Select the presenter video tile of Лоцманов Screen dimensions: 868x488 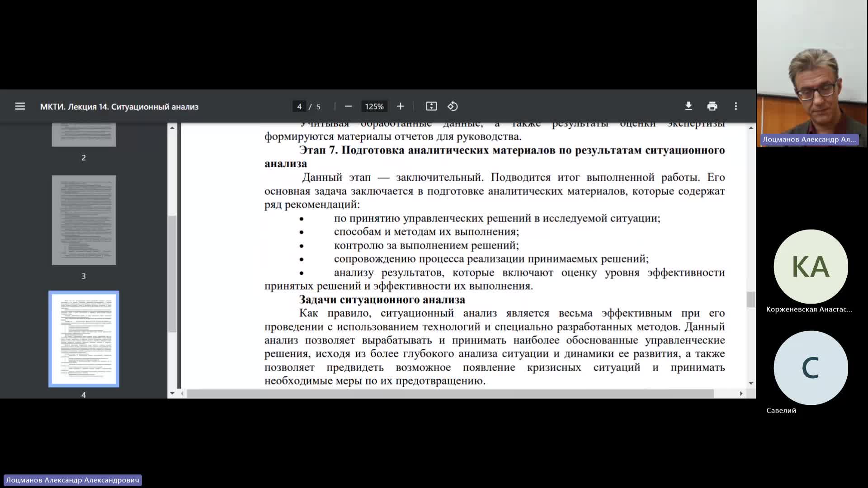coord(812,74)
